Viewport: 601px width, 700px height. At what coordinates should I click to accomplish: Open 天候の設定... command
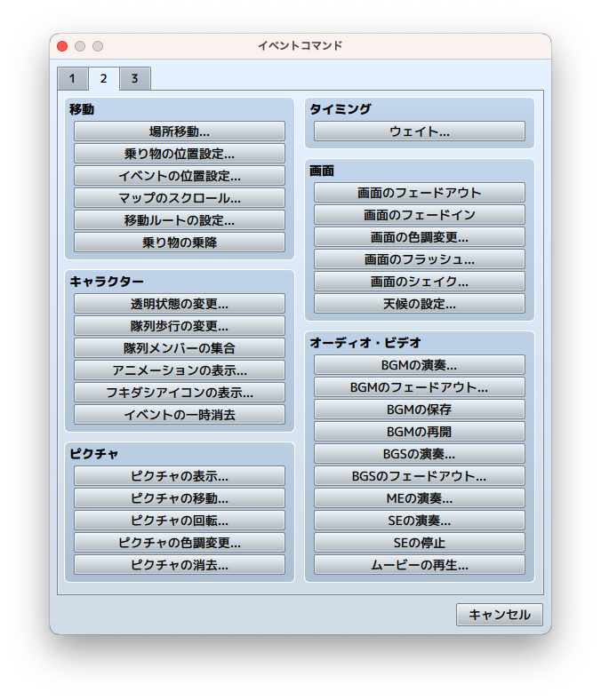click(420, 304)
